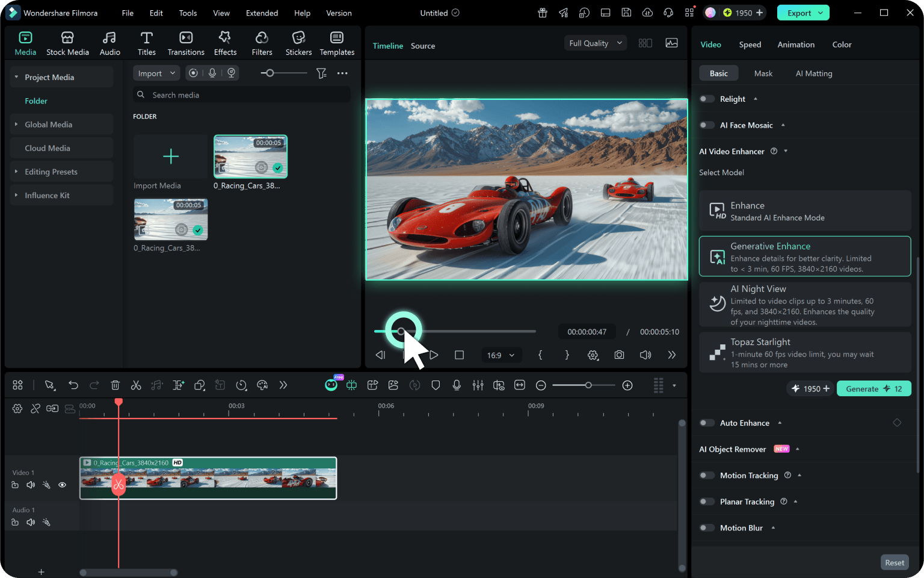The width and height of the screenshot is (924, 578).
Task: Click the filter funnel icon in media panel
Action: click(x=322, y=73)
